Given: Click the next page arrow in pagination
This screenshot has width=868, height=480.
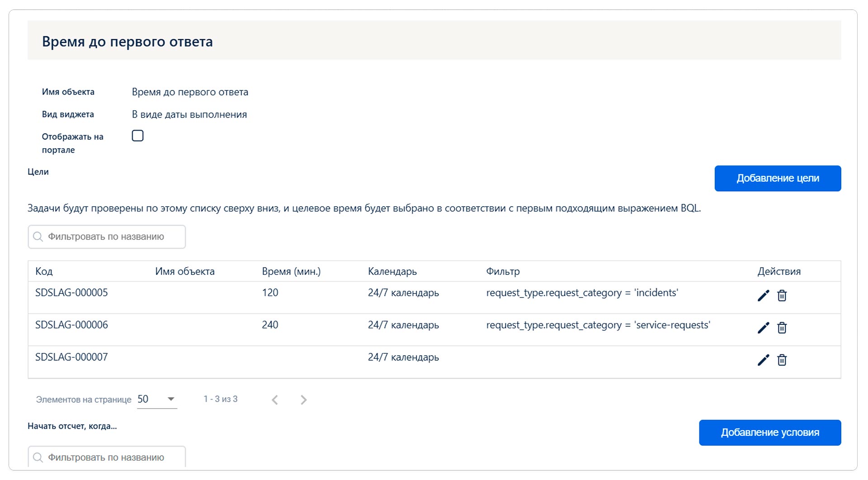Looking at the screenshot, I should tap(303, 400).
